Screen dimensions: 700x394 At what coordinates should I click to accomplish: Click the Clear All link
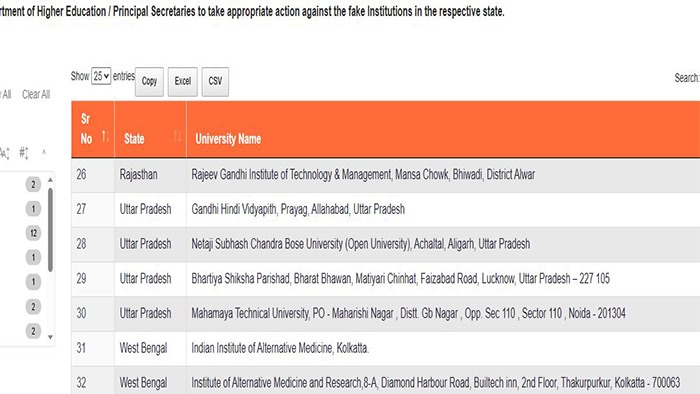pyautogui.click(x=36, y=95)
